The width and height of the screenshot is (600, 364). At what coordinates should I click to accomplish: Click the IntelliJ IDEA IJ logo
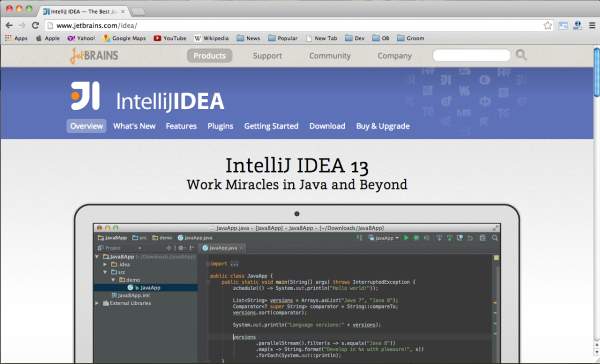85,96
